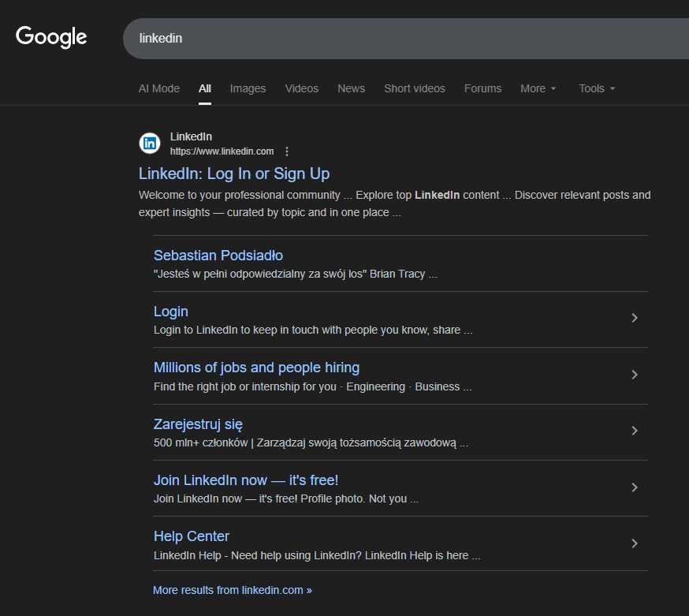Image resolution: width=689 pixels, height=616 pixels.
Task: Open the Sebastian Podsiadło sitelink
Action: 218,256
